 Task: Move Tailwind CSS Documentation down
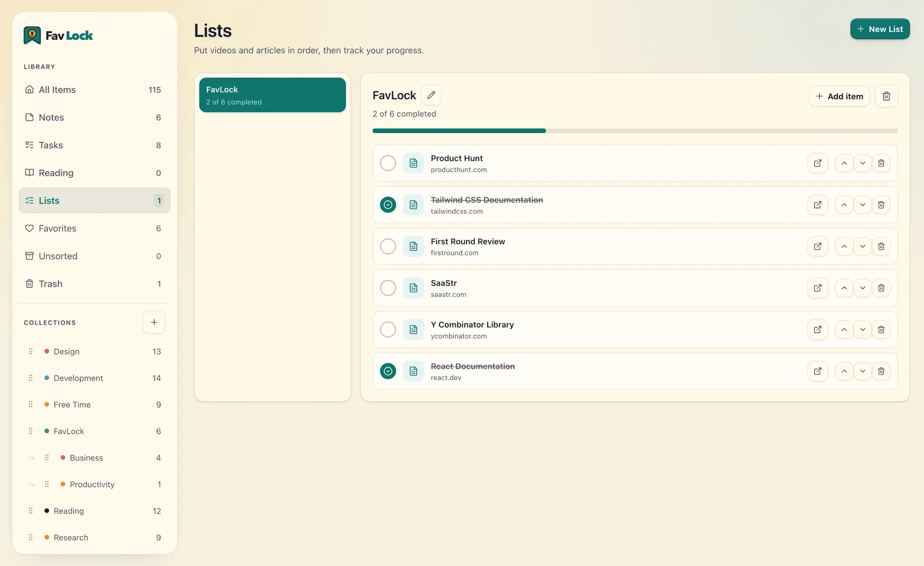tap(863, 205)
